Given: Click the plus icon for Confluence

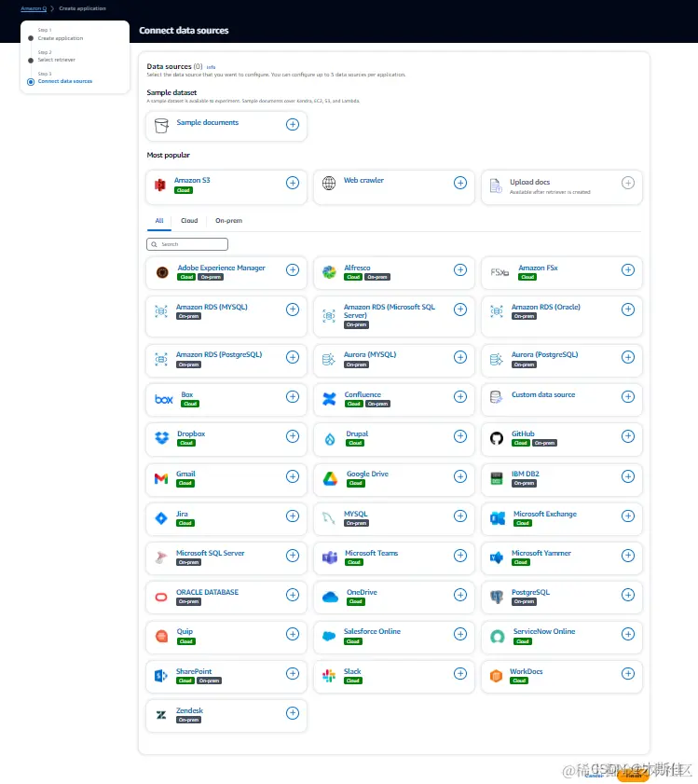Looking at the screenshot, I should click(x=460, y=396).
